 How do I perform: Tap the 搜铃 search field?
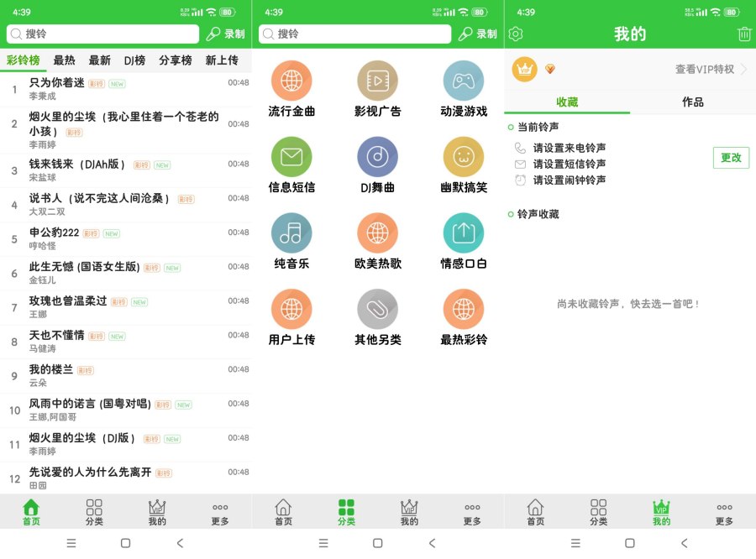101,34
